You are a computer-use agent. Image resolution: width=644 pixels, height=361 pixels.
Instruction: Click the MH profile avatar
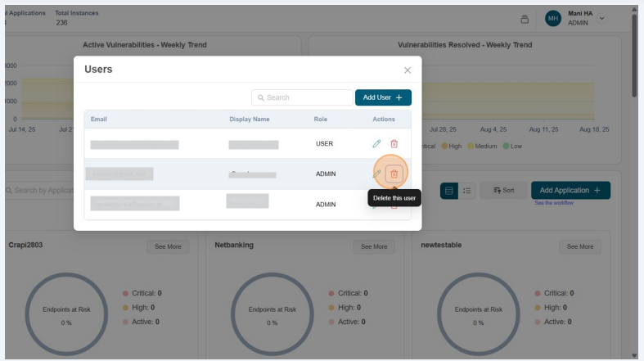553,18
